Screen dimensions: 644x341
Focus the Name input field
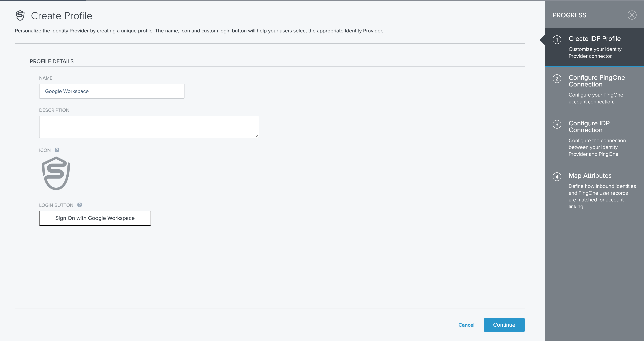click(112, 91)
